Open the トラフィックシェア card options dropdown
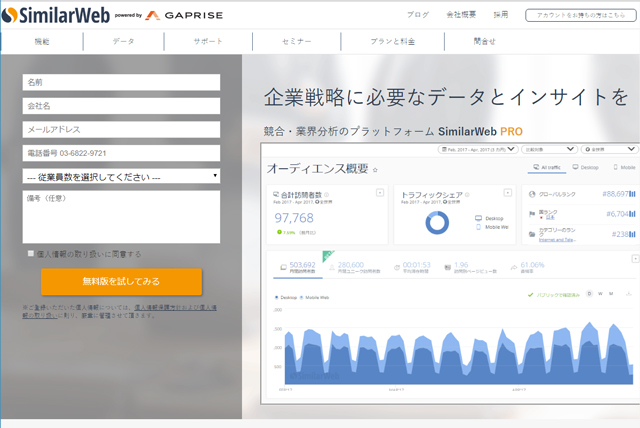Image resolution: width=640 pixels, height=428 pixels. point(508,193)
